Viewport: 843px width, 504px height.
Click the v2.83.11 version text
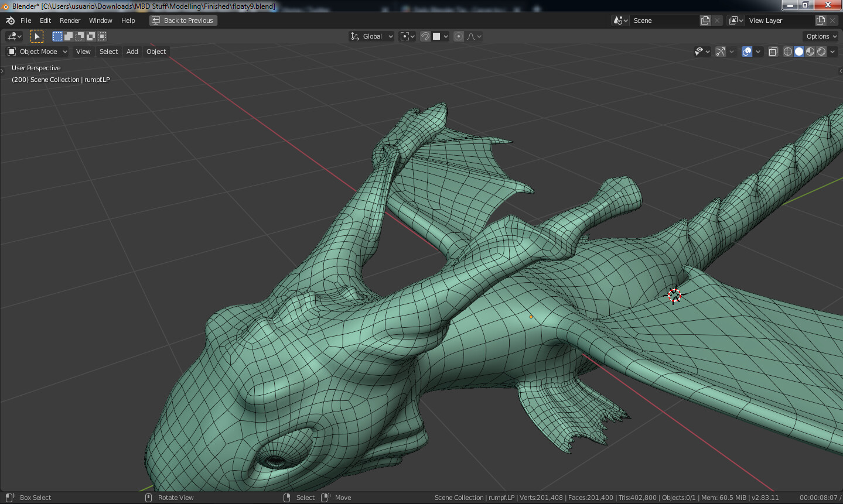(x=765, y=498)
